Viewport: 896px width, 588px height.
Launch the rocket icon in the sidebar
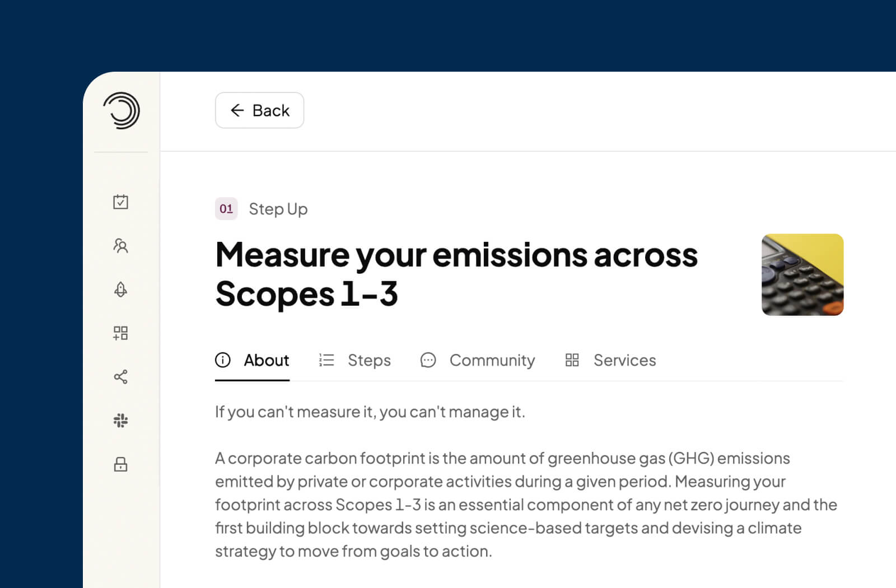click(x=121, y=289)
